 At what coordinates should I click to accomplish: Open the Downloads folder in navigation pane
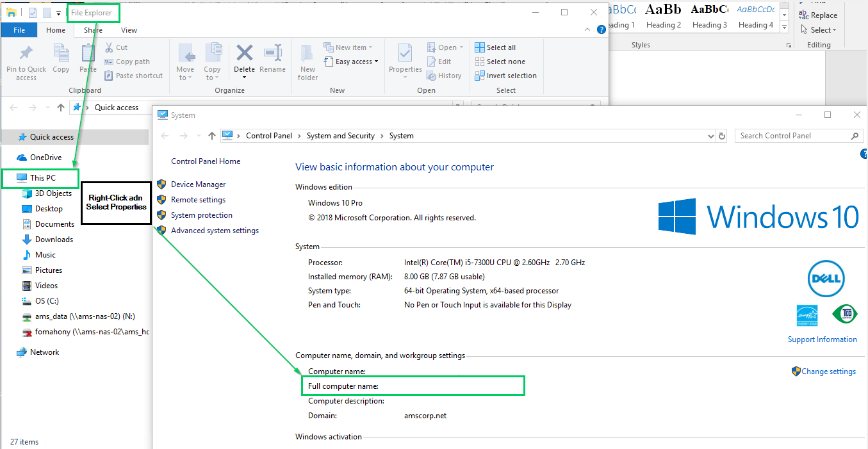pyautogui.click(x=54, y=240)
